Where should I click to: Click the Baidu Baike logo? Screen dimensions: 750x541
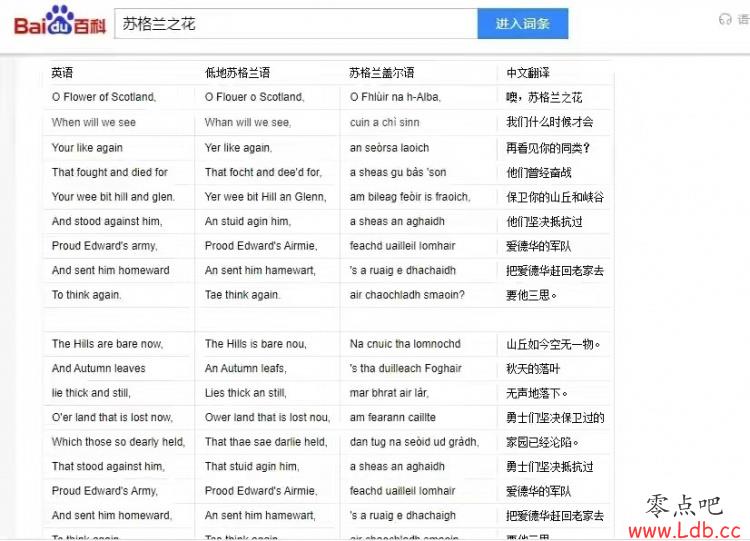pyautogui.click(x=60, y=22)
